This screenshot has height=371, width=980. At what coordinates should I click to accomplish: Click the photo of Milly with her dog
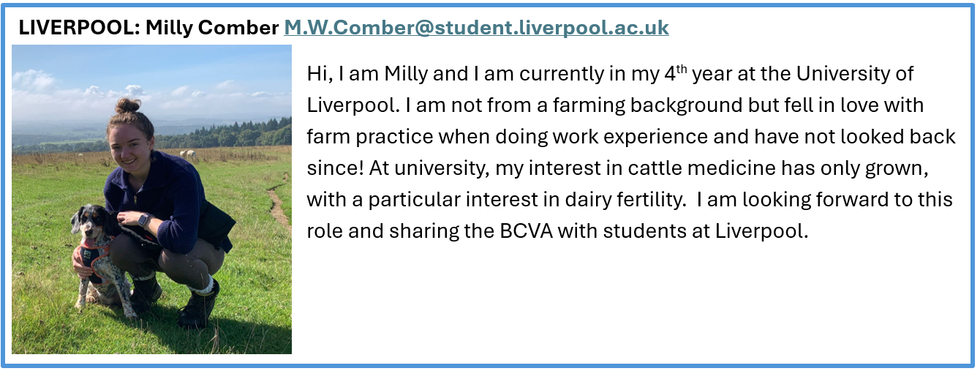click(151, 199)
